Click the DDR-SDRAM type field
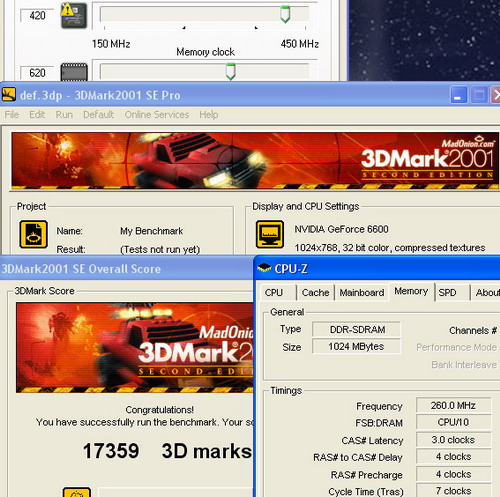The image size is (500, 497). (x=356, y=330)
